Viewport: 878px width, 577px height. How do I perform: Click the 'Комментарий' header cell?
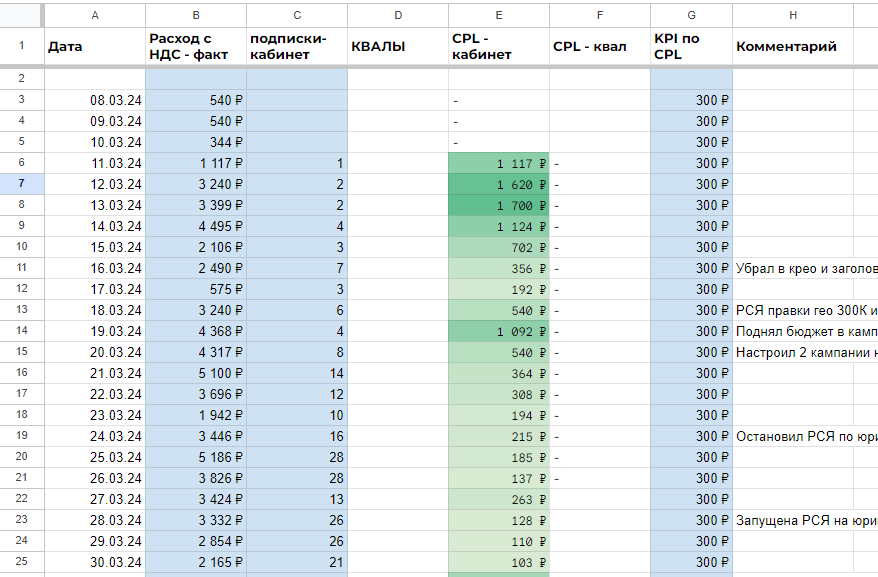coord(793,46)
